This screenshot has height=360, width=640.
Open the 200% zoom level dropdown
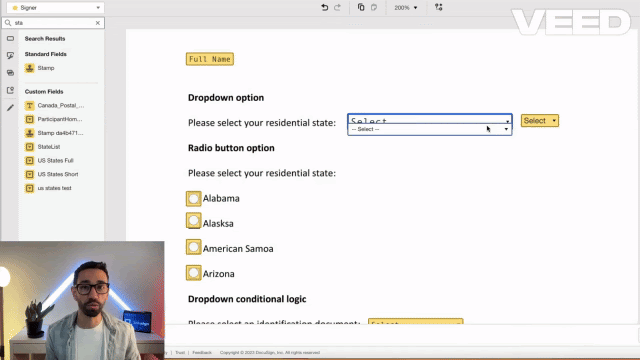tap(406, 8)
